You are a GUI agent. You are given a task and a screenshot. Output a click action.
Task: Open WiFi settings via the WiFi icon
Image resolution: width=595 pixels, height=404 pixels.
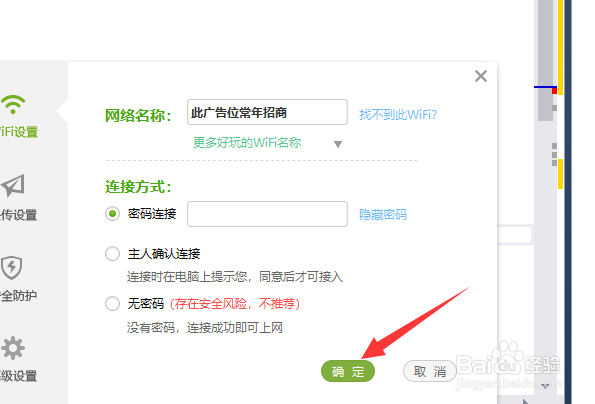click(x=13, y=104)
